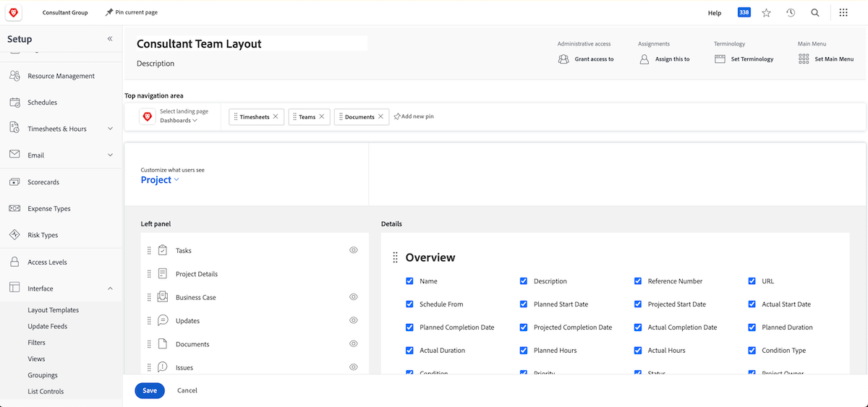Toggle visibility of Documents panel item
The image size is (868, 407).
tap(354, 344)
